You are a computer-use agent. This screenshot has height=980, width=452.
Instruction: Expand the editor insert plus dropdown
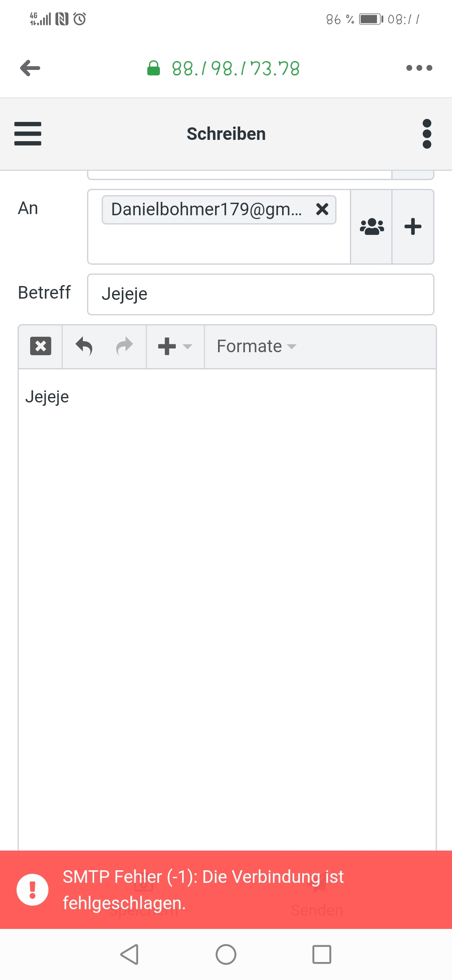point(175,346)
